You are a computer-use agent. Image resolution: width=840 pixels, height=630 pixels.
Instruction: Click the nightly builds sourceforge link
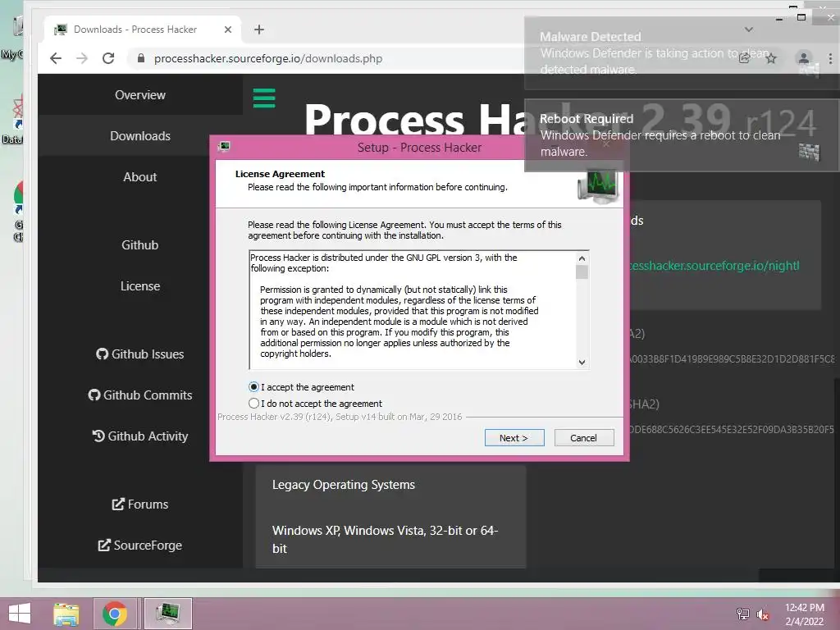(x=714, y=266)
